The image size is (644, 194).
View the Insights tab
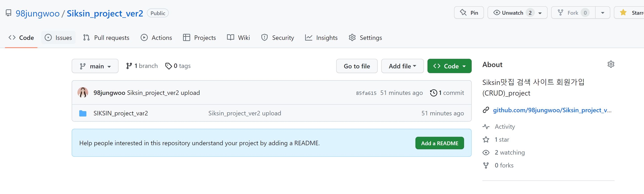pyautogui.click(x=321, y=38)
